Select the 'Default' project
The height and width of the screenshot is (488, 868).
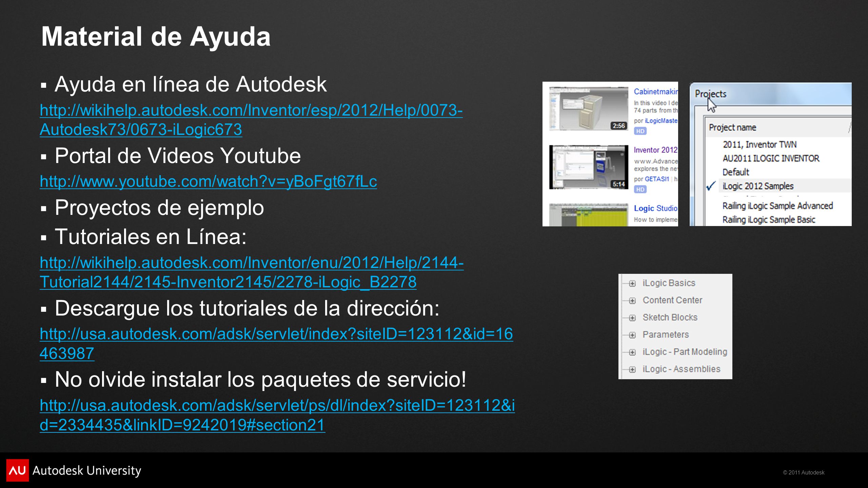point(736,172)
